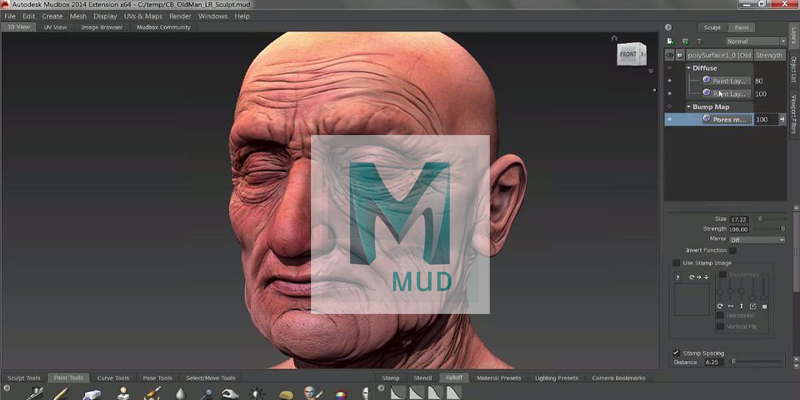Screen dimensions: 800x400
Task: Open the Material Presets tray tab
Action: coord(498,378)
